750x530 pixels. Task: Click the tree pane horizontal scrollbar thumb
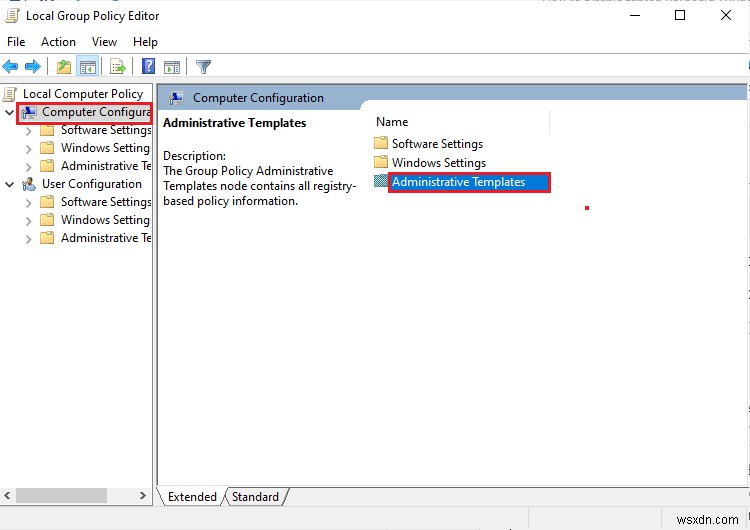[61, 496]
